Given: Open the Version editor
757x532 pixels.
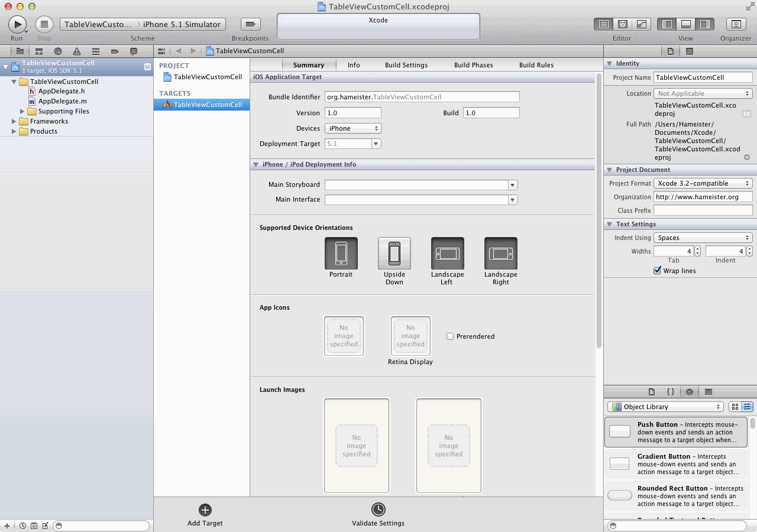Looking at the screenshot, I should [641, 24].
